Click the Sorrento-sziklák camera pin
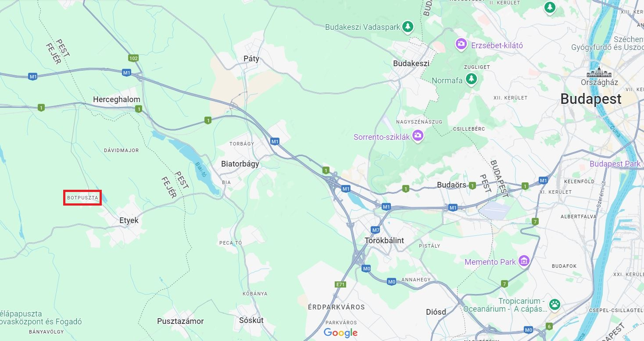644x341 pixels. click(419, 135)
